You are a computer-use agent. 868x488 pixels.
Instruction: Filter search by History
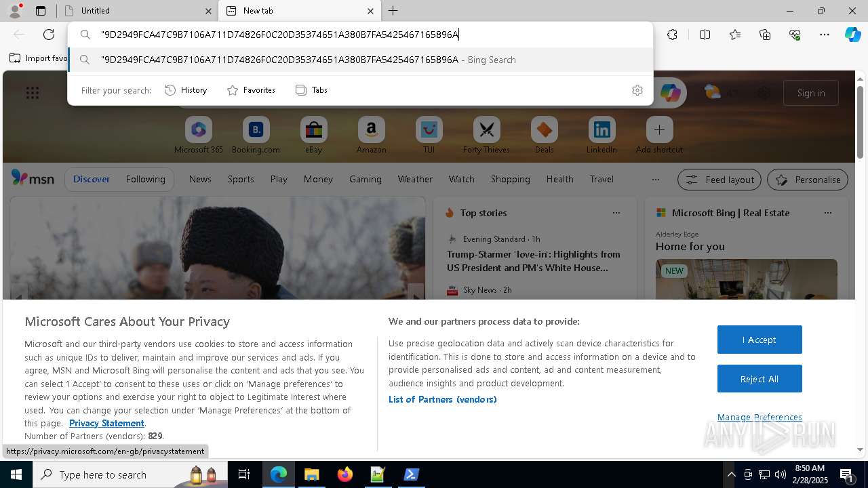point(186,90)
